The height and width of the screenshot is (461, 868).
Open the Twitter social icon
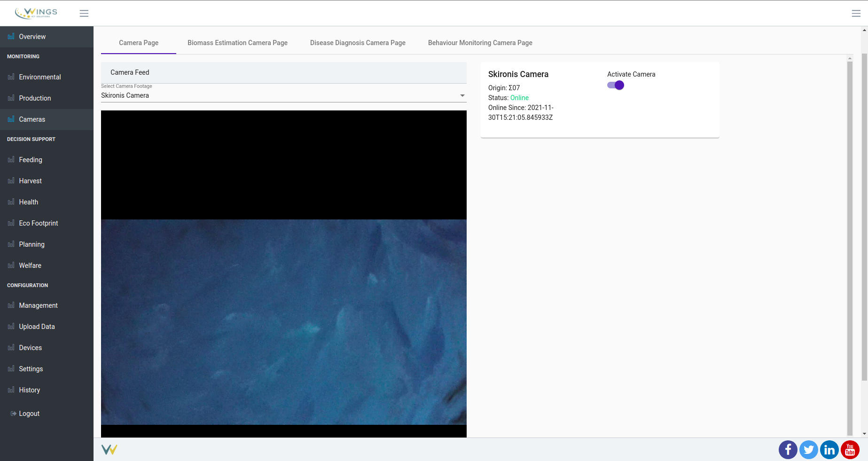pyautogui.click(x=808, y=450)
